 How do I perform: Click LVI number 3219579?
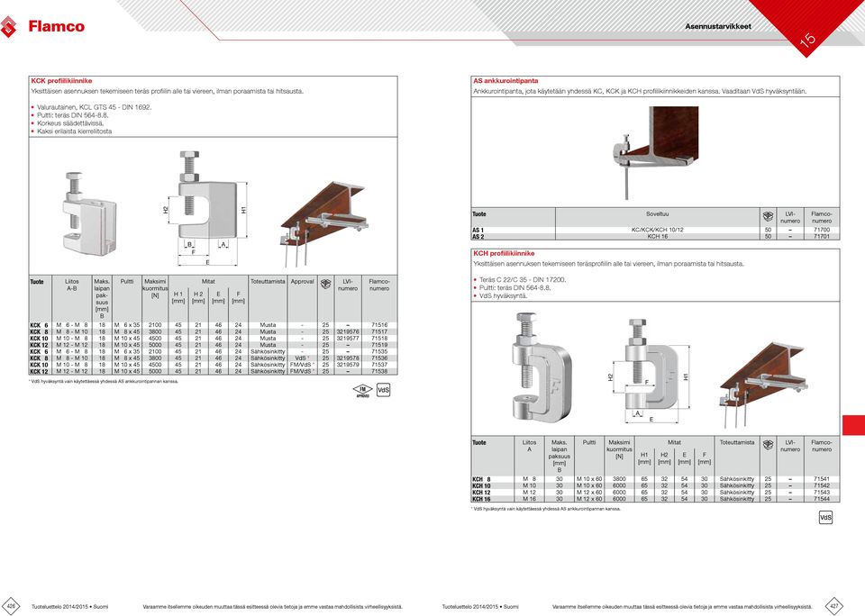click(x=348, y=365)
